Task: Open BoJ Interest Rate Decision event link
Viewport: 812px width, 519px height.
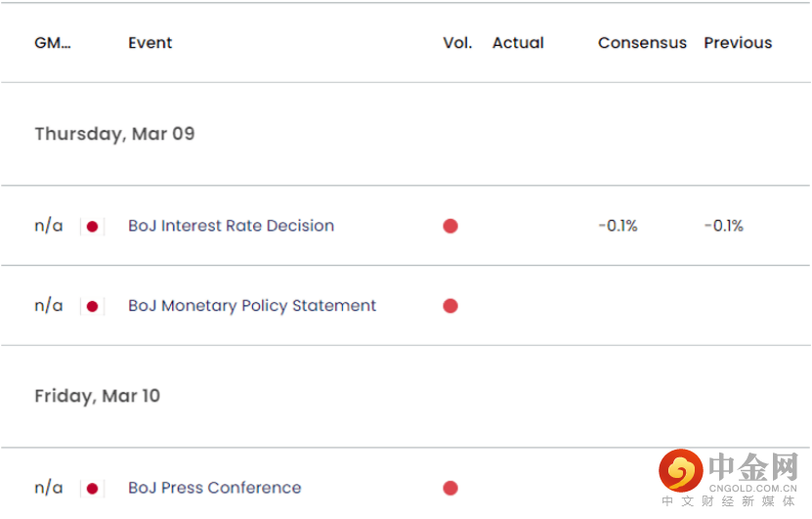Action: point(231,226)
